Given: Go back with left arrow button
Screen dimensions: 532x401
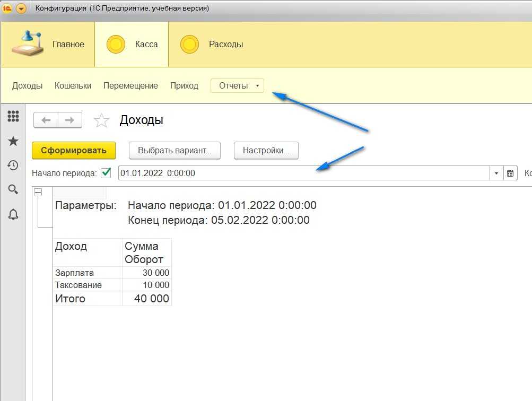Looking at the screenshot, I should tap(46, 120).
